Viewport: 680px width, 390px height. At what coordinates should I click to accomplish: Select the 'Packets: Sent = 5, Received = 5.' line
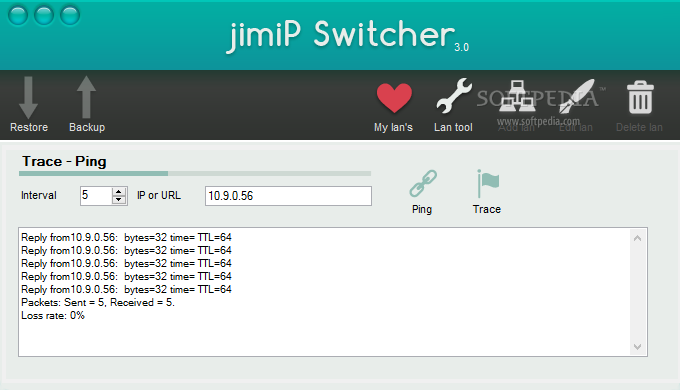(x=98, y=302)
